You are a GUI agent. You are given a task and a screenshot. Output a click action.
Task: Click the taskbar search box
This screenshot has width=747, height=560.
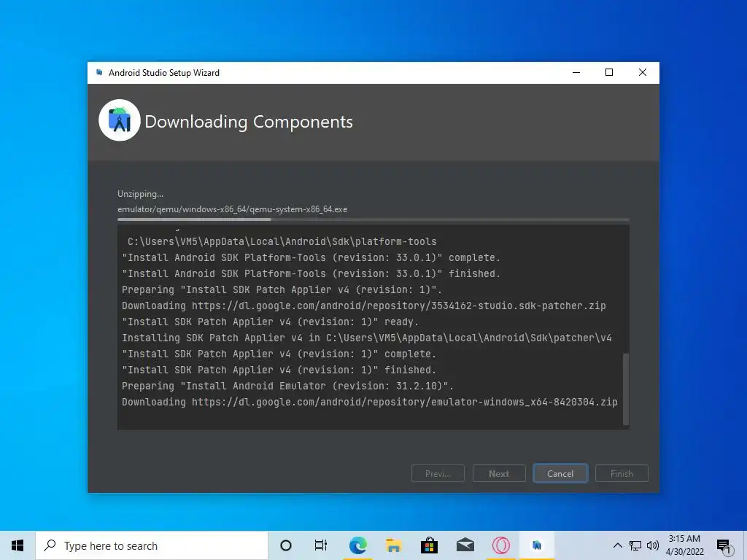click(x=152, y=545)
